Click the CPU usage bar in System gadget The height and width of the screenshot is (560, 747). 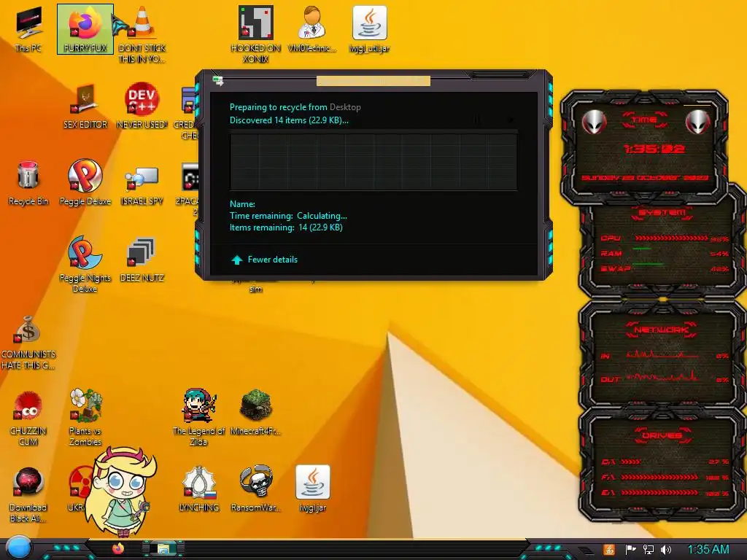click(x=671, y=238)
